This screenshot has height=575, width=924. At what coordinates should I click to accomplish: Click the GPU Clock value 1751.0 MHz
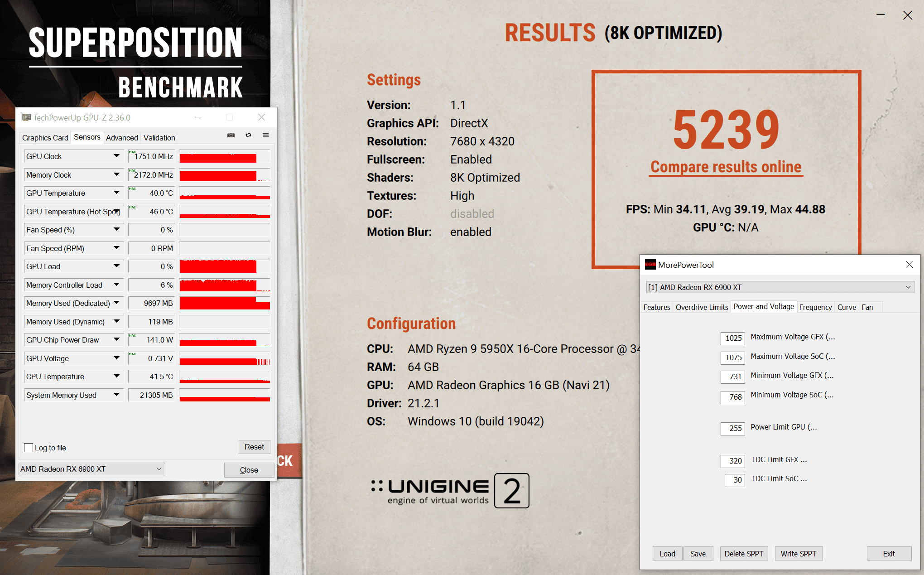[152, 156]
